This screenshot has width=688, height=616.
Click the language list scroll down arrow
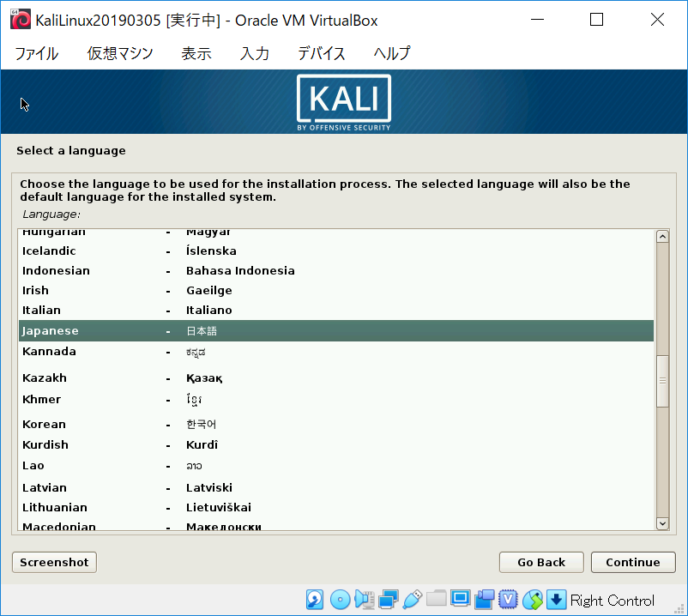coord(662,523)
